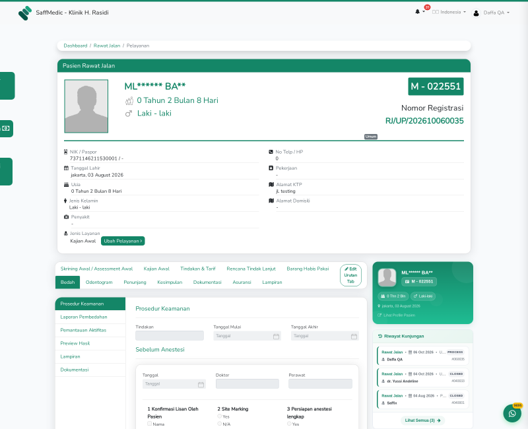Expand the dropdown arrow beside the bell
Screen dimensions: 528x429
pyautogui.click(x=424, y=12)
